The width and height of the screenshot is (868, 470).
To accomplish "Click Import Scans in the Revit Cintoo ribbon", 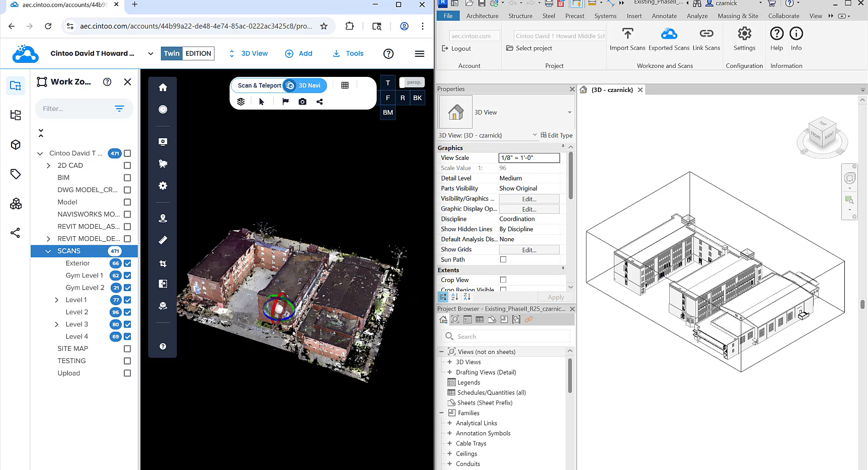I will click(x=627, y=40).
